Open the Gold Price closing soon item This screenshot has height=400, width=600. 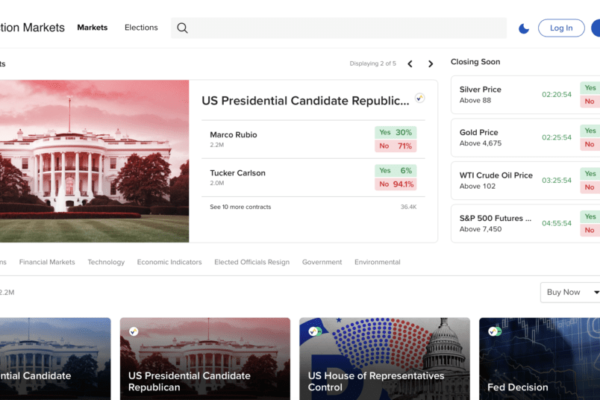525,137
